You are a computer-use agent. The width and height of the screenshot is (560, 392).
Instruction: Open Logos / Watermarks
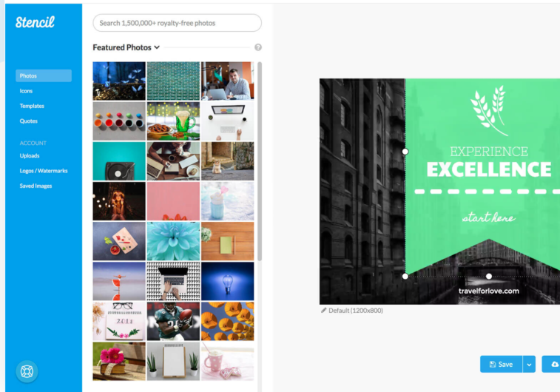click(44, 171)
